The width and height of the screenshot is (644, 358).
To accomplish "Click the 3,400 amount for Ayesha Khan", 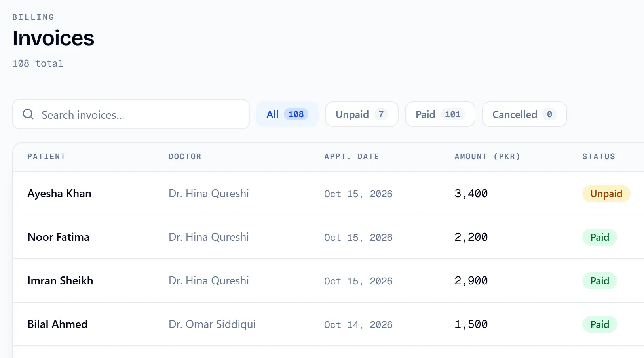I will coord(471,194).
